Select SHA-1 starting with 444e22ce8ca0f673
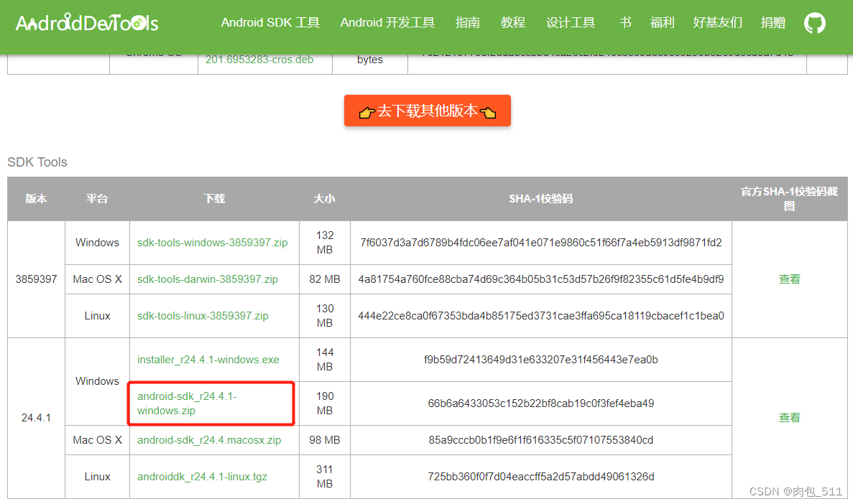 tap(540, 316)
